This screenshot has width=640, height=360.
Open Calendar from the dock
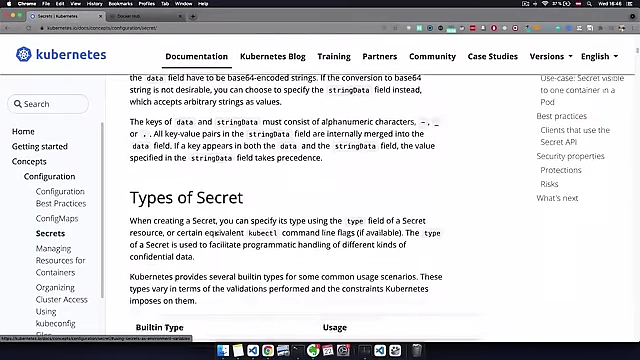click(328, 350)
